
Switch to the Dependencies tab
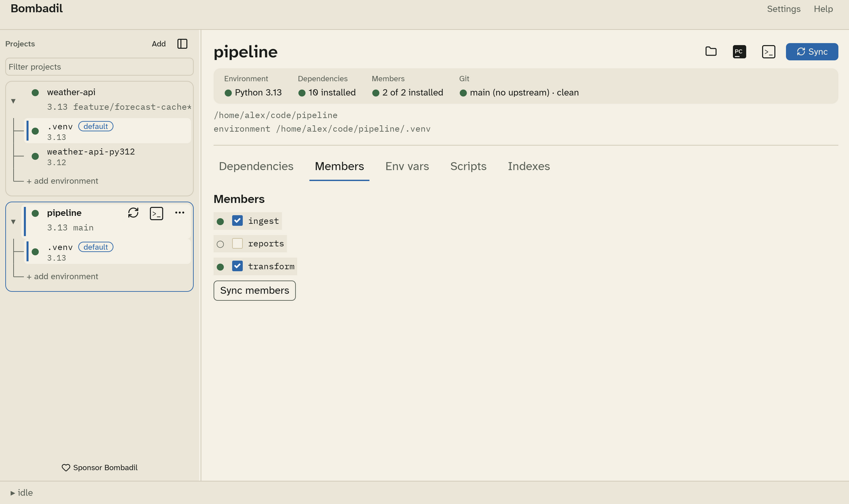(x=256, y=166)
